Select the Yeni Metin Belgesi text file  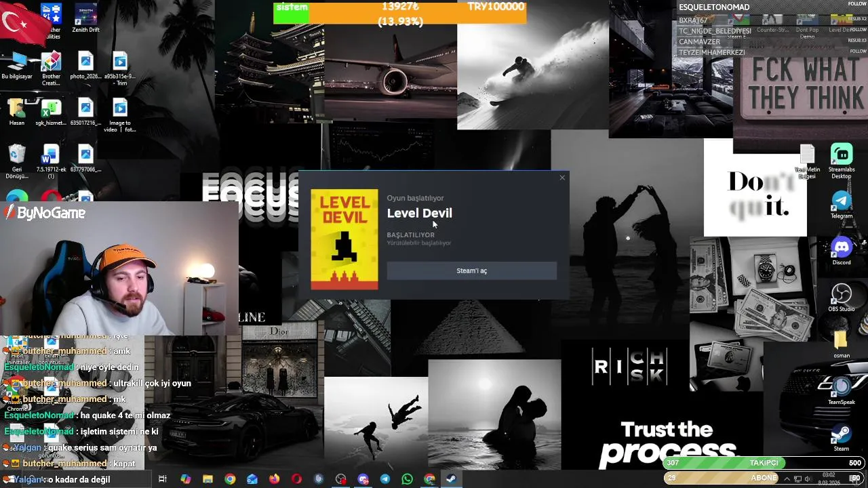pyautogui.click(x=806, y=161)
